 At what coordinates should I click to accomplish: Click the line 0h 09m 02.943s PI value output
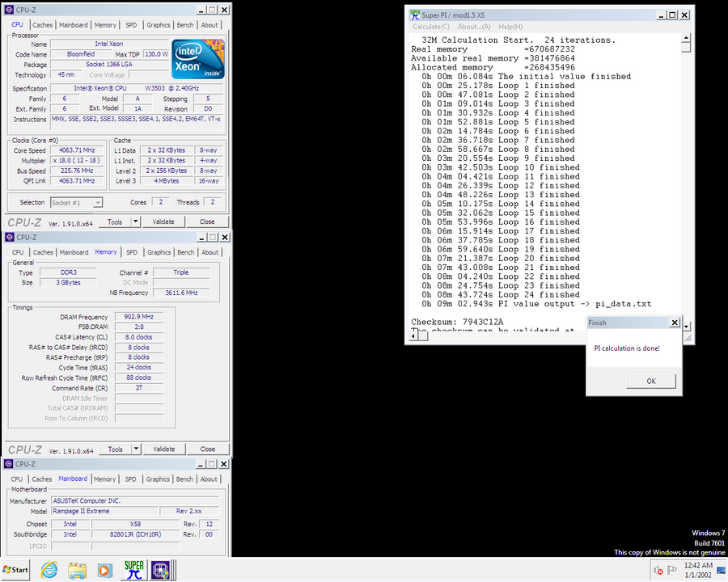[536, 304]
